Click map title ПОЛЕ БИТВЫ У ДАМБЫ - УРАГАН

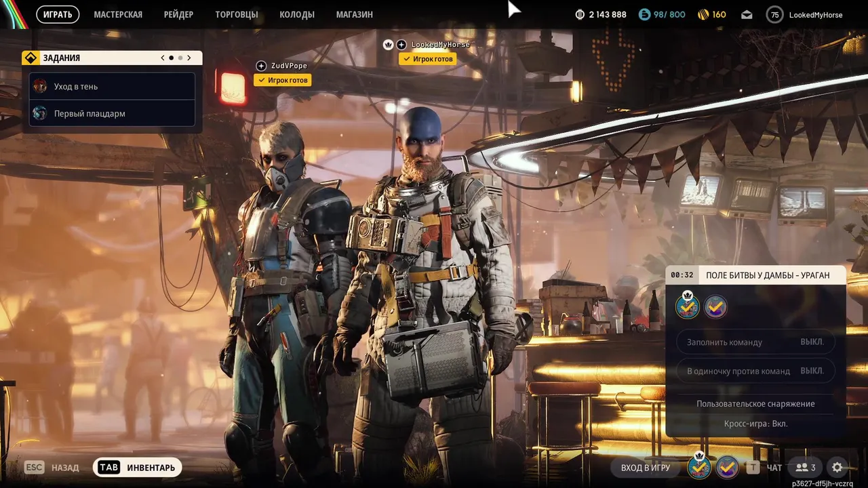pyautogui.click(x=768, y=275)
